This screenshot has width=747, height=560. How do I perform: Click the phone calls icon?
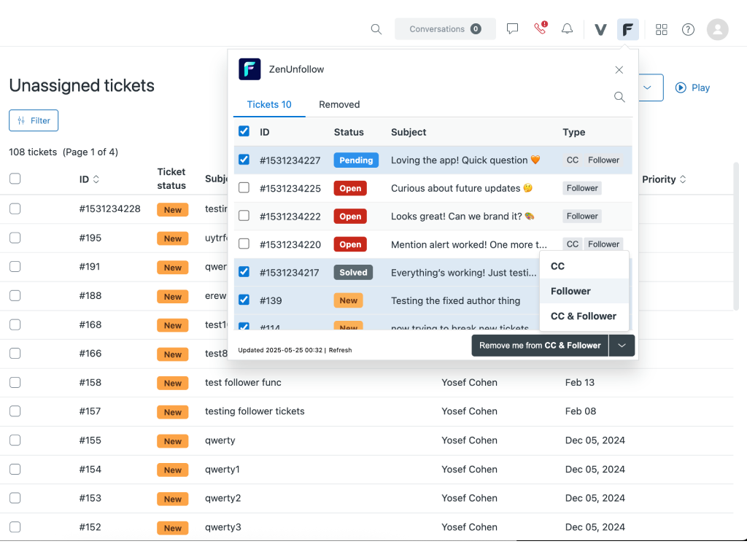coord(540,29)
